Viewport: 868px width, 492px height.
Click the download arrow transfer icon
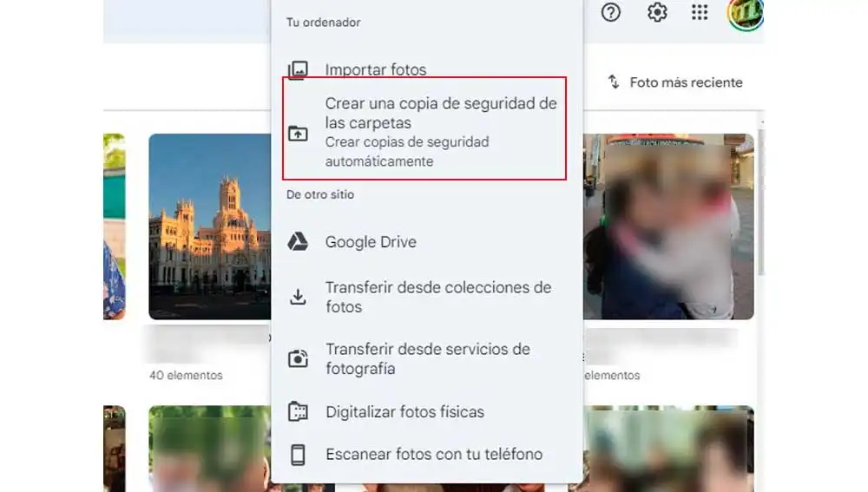tap(298, 297)
